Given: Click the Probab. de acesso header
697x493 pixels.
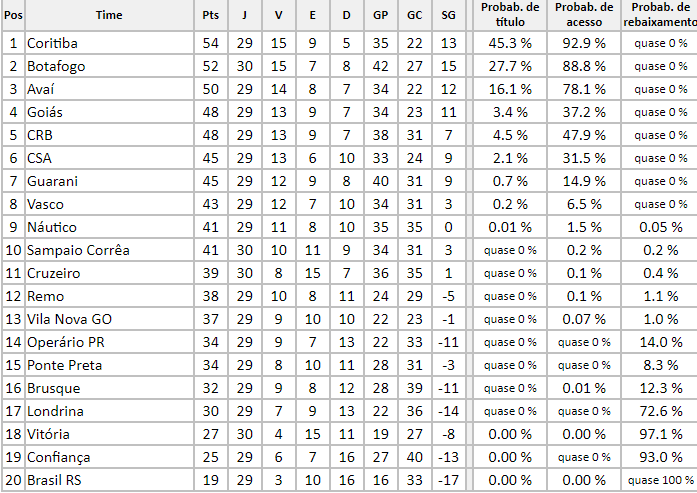Looking at the screenshot, I should (584, 15).
